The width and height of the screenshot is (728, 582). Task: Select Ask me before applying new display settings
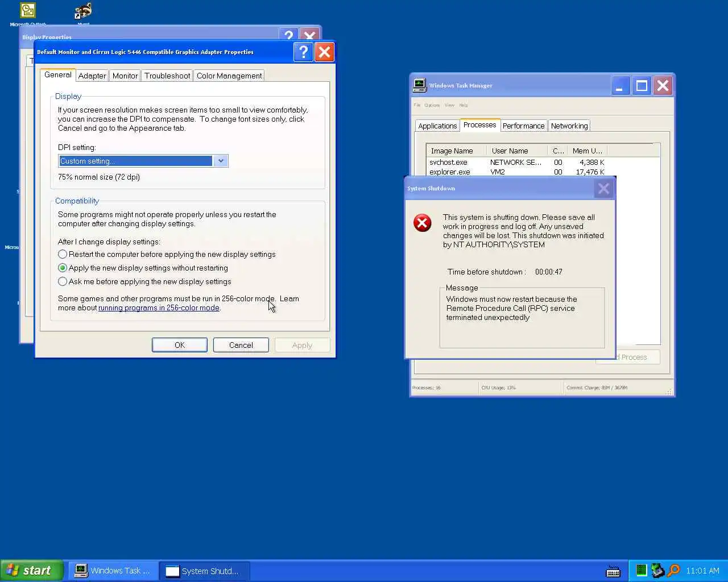pos(144,281)
